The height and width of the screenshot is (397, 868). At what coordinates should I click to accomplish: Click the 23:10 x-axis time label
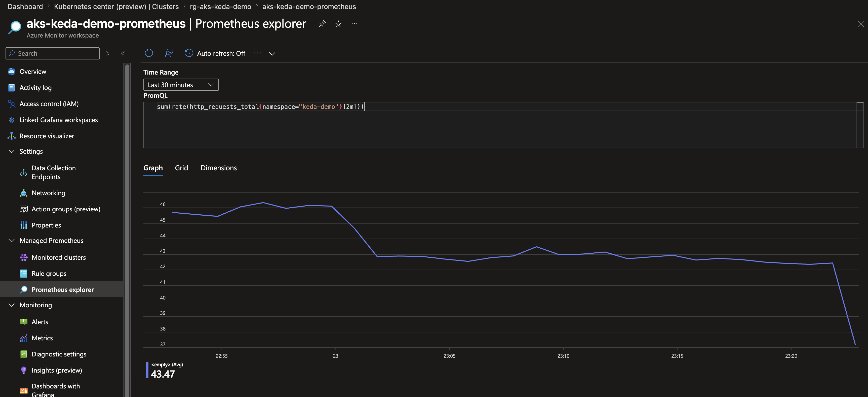coord(563,356)
